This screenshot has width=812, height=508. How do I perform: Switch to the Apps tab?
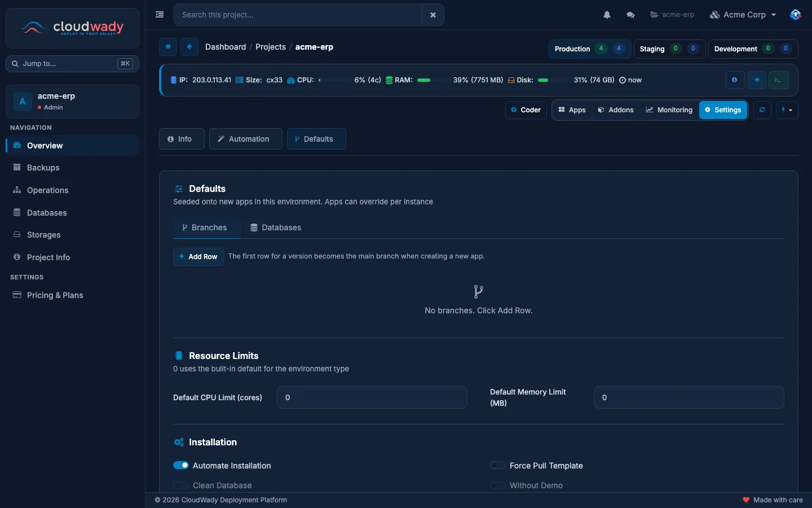point(572,110)
